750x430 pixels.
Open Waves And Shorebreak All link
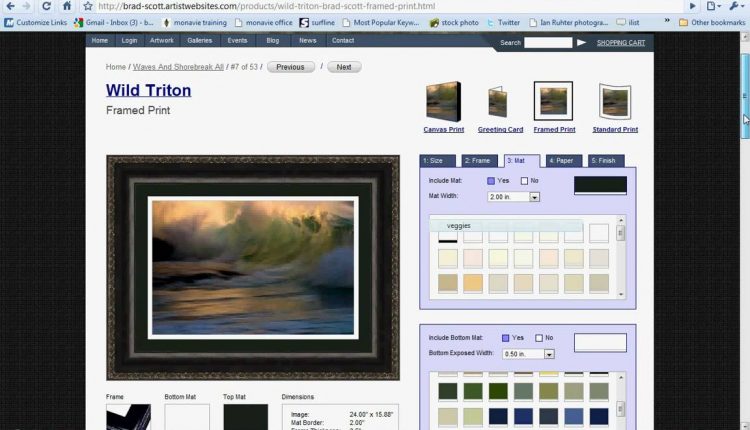point(178,67)
